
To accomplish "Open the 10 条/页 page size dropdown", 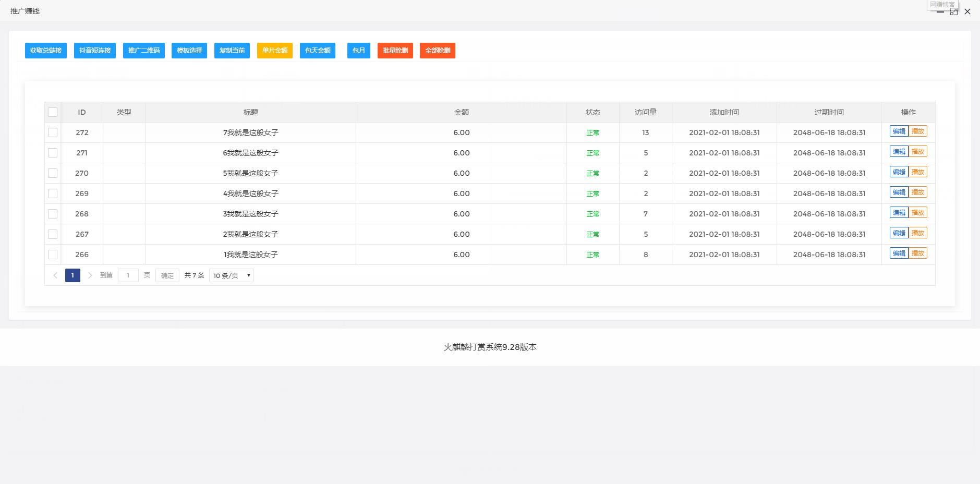I will point(231,275).
